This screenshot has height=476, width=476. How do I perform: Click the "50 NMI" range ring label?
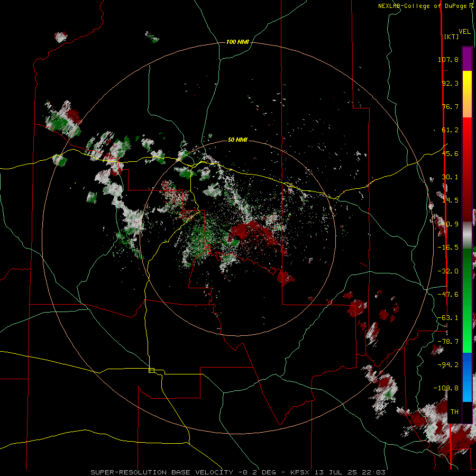tap(237, 140)
